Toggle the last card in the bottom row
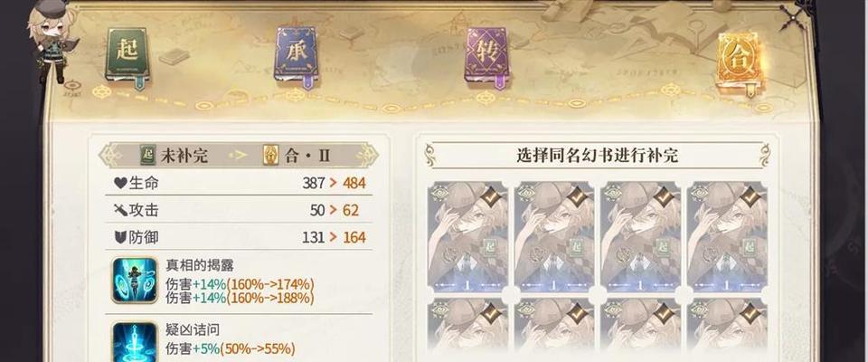Screen dimensions: 868x362 727,327
